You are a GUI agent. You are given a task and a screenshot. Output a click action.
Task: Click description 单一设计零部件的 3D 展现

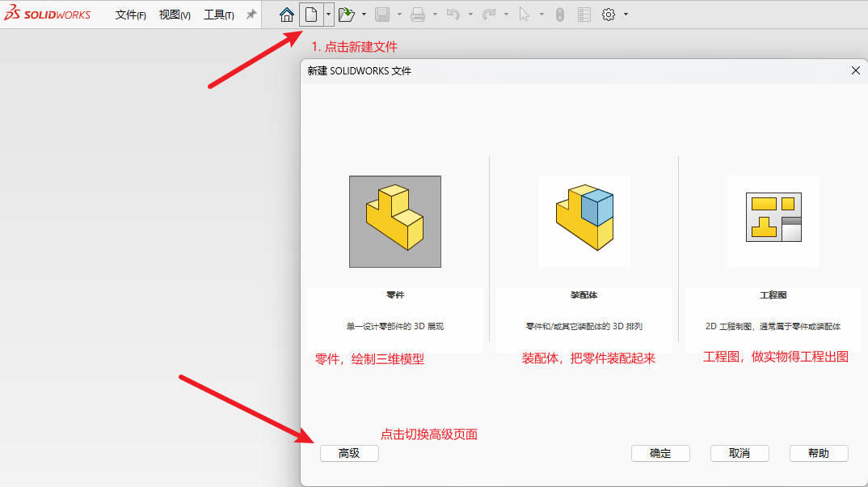tap(395, 326)
